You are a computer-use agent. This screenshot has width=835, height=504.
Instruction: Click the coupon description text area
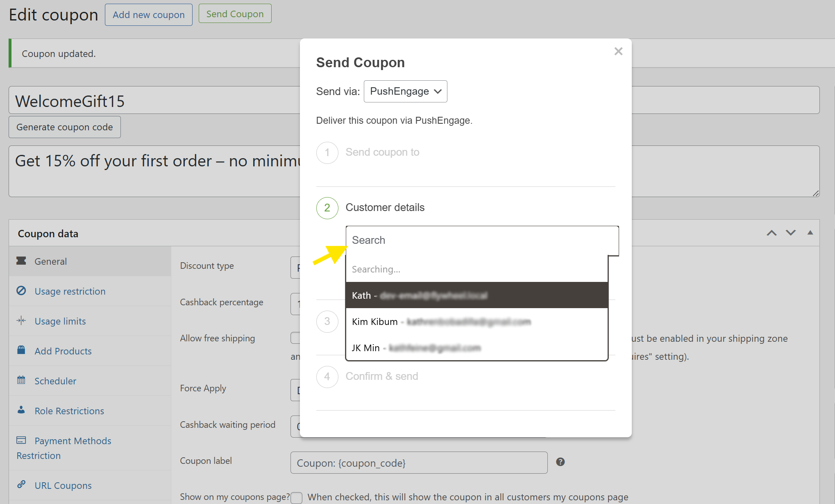[154, 171]
